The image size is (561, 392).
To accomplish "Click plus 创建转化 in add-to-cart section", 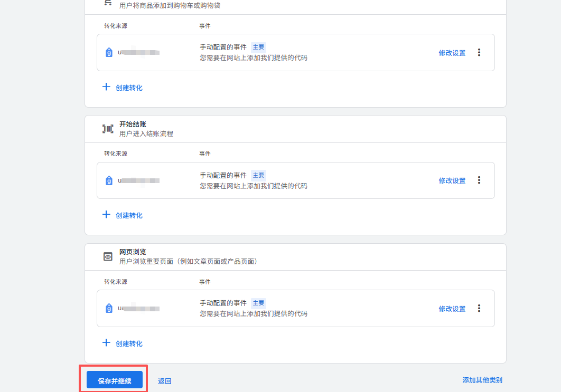I will point(122,88).
